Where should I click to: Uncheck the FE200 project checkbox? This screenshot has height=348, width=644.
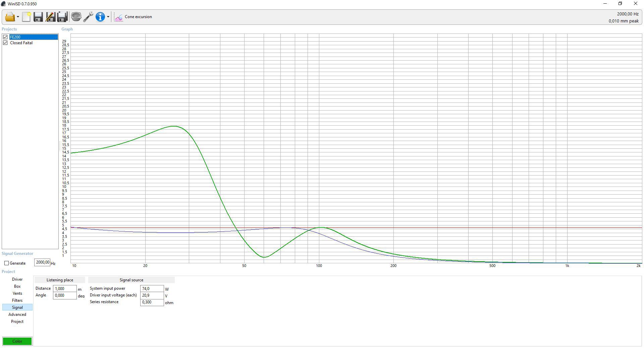5,37
